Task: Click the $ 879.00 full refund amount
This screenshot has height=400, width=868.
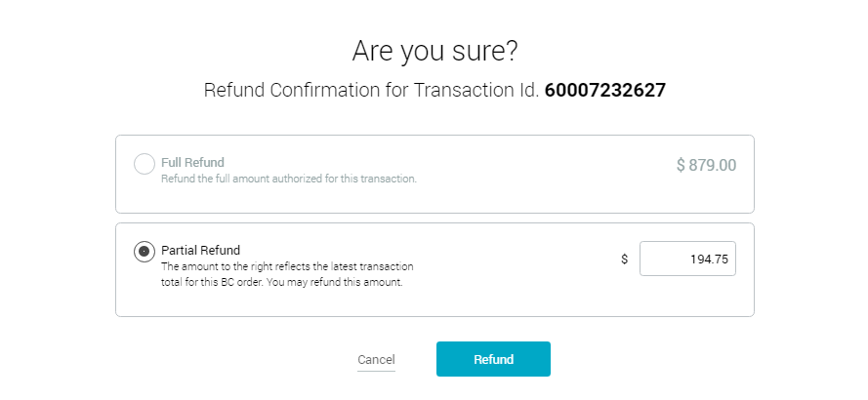Action: 706,166
